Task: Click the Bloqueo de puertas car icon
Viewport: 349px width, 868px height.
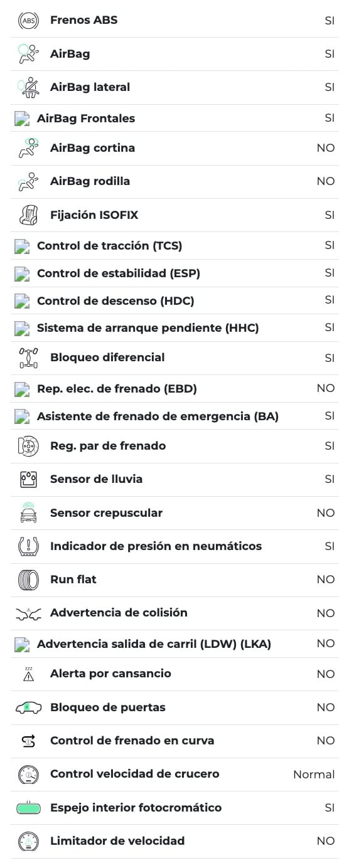Action: tap(28, 707)
